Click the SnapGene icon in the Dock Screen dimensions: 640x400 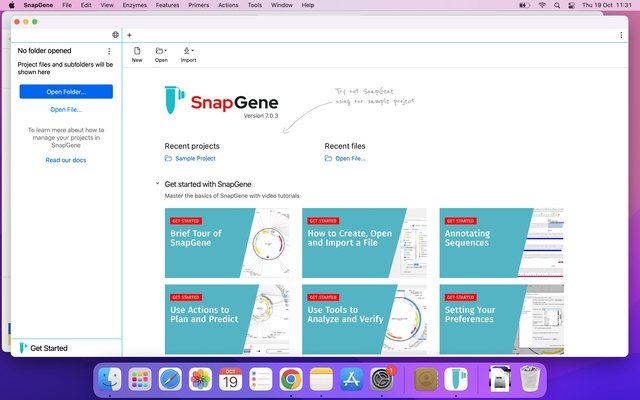456,379
